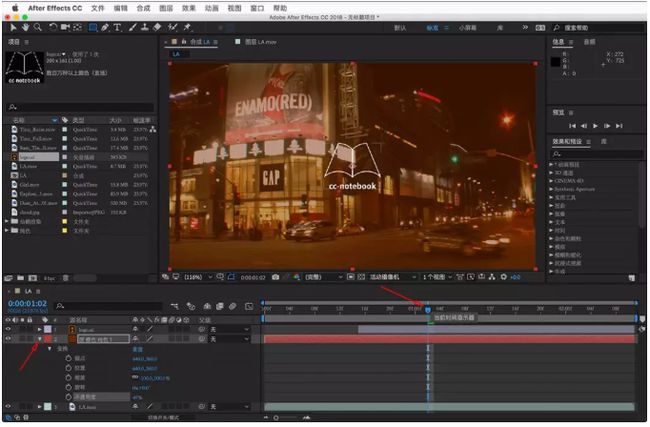Open parent dropdown for LA.mov layer
The width and height of the screenshot is (650, 427).
[229, 407]
